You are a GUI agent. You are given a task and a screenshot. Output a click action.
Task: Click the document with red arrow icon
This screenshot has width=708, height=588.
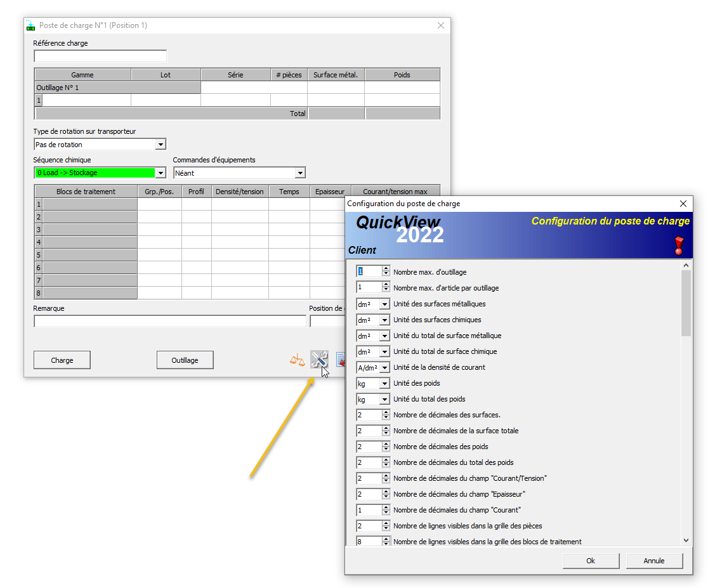click(x=341, y=359)
